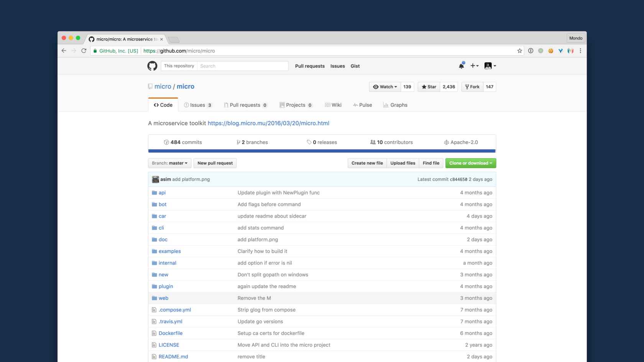Click the folder icon of api row

(x=154, y=193)
